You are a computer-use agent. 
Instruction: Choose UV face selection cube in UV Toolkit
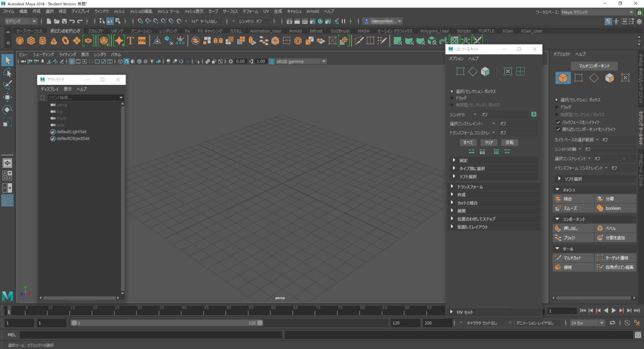(485, 72)
